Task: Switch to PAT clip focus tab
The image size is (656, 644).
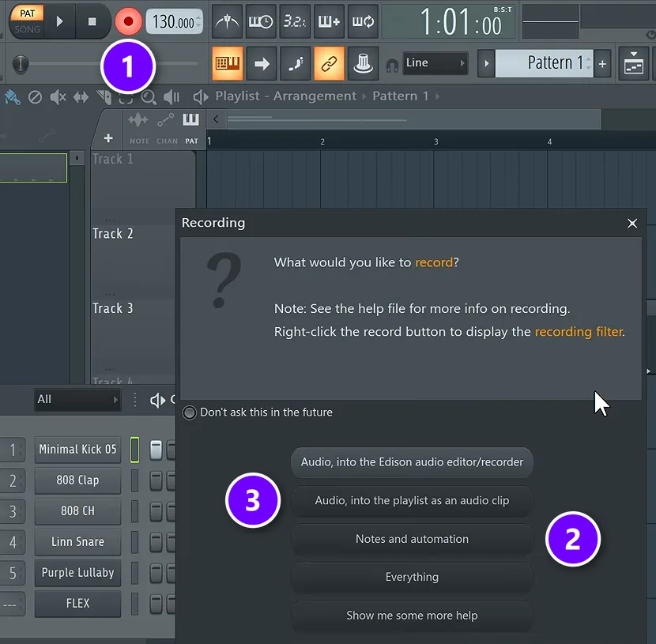Action: [x=191, y=129]
